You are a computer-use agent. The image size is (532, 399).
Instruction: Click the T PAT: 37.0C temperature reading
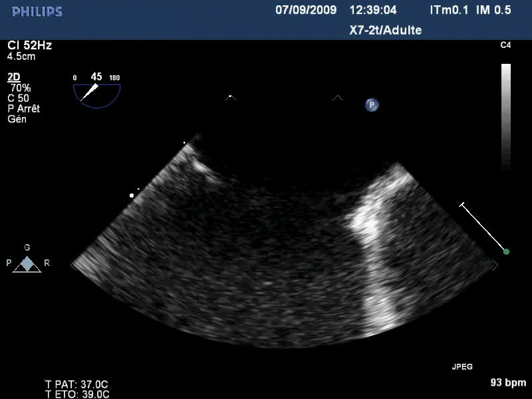[x=76, y=384]
